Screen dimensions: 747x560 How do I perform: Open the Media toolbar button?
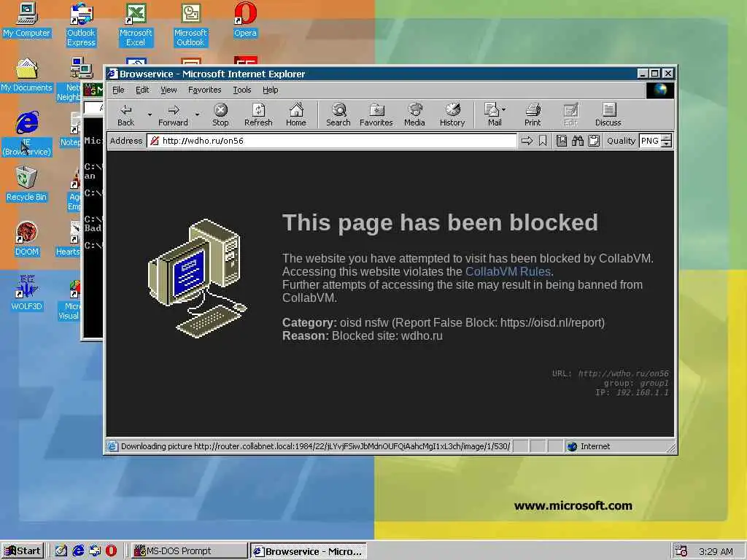click(414, 114)
